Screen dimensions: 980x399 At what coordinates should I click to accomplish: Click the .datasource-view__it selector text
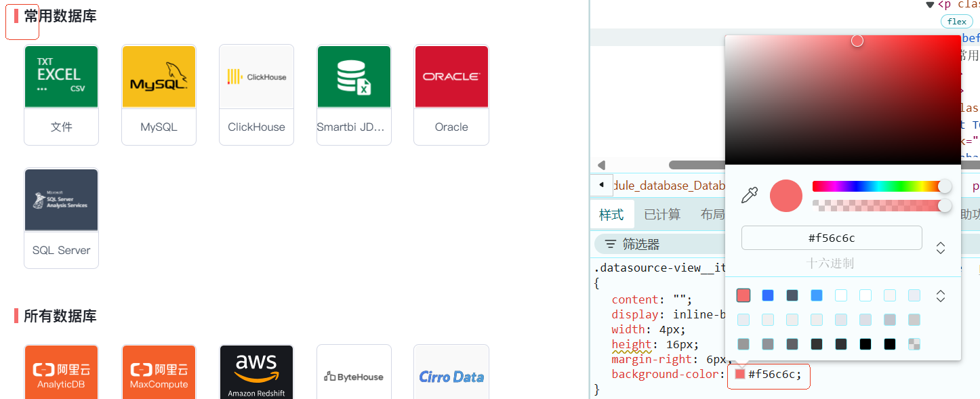tap(661, 268)
